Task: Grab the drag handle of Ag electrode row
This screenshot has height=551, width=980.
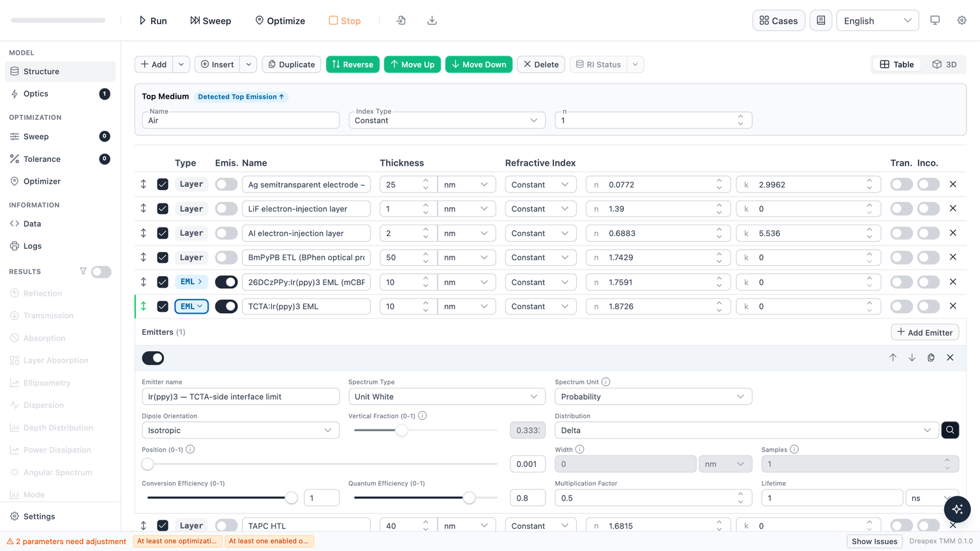Action: click(144, 184)
